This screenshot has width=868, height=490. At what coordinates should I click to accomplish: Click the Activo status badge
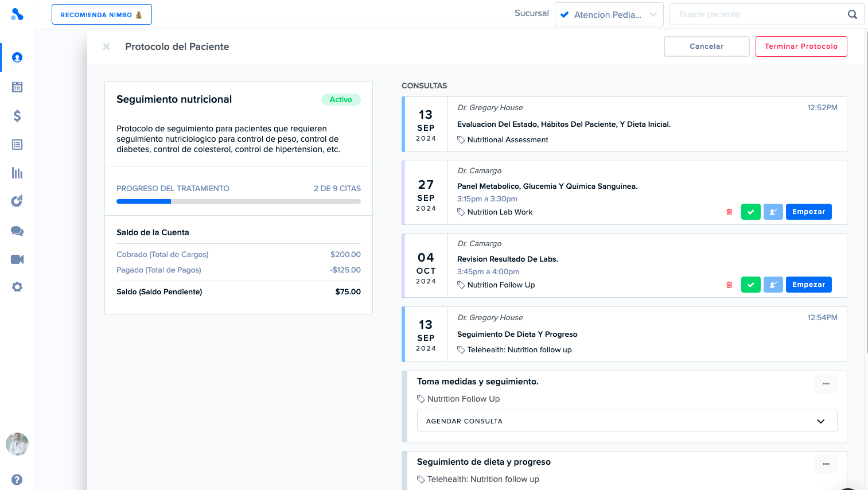(341, 99)
